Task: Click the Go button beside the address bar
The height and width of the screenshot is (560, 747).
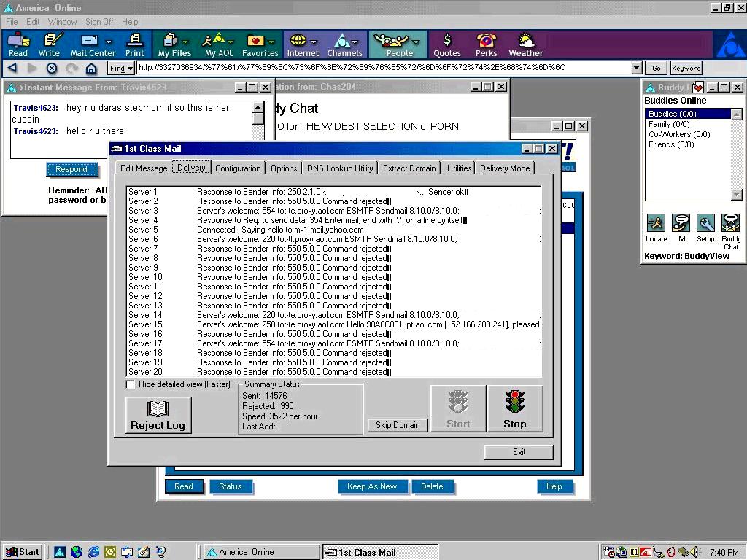Action: pos(656,68)
